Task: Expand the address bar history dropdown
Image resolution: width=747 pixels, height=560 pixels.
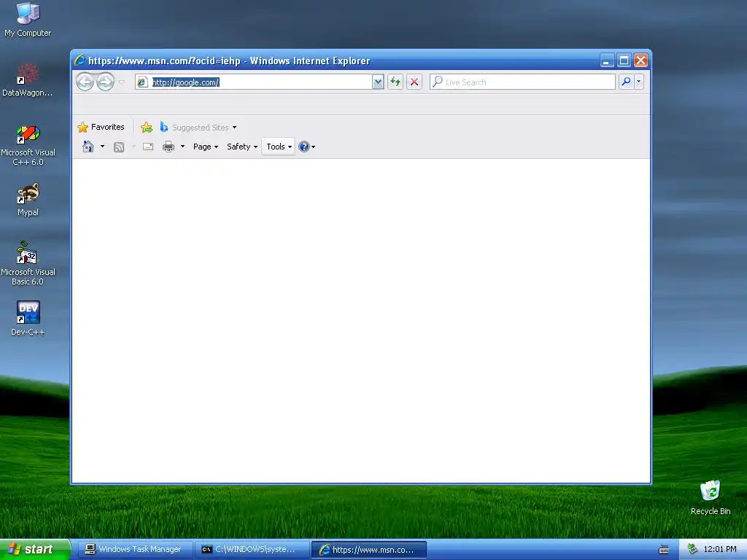Action: (378, 82)
